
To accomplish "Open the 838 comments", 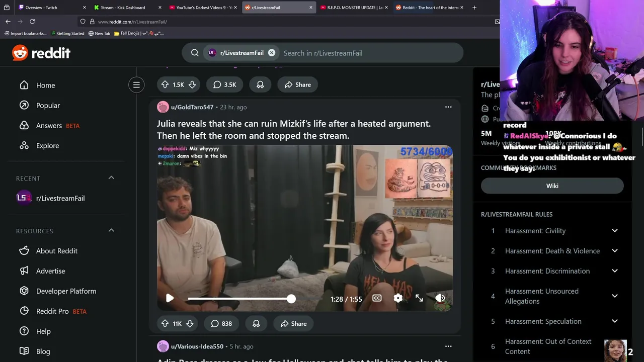I will coord(221,324).
